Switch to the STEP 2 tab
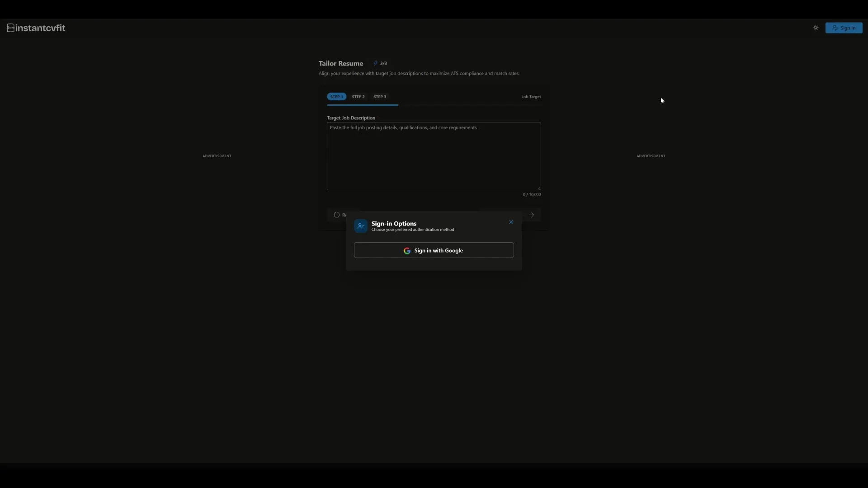This screenshot has width=868, height=488. (x=358, y=97)
